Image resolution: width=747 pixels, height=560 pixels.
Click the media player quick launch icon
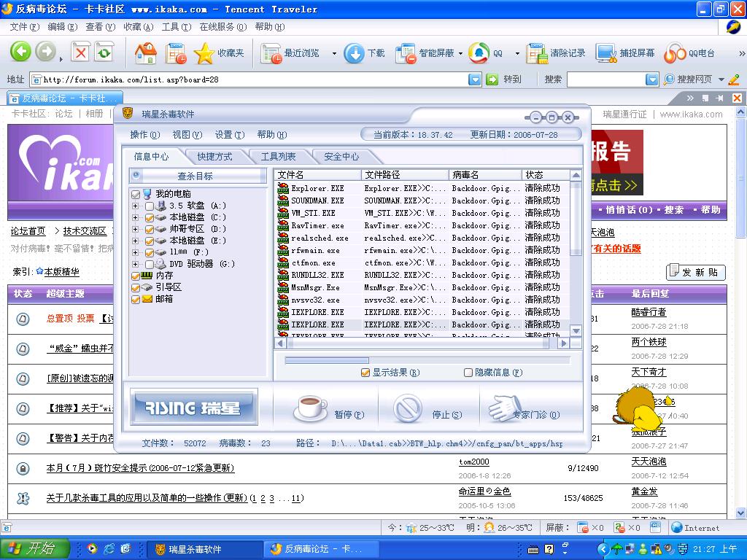tap(92, 549)
